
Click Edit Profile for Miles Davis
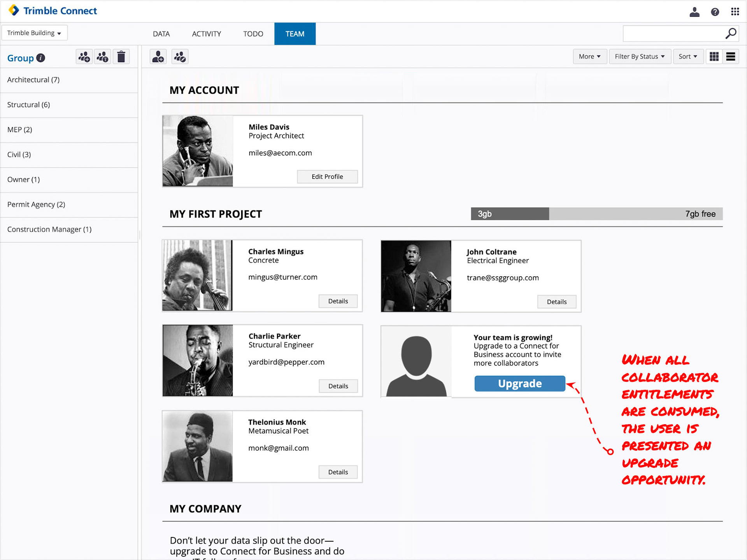[x=327, y=177]
